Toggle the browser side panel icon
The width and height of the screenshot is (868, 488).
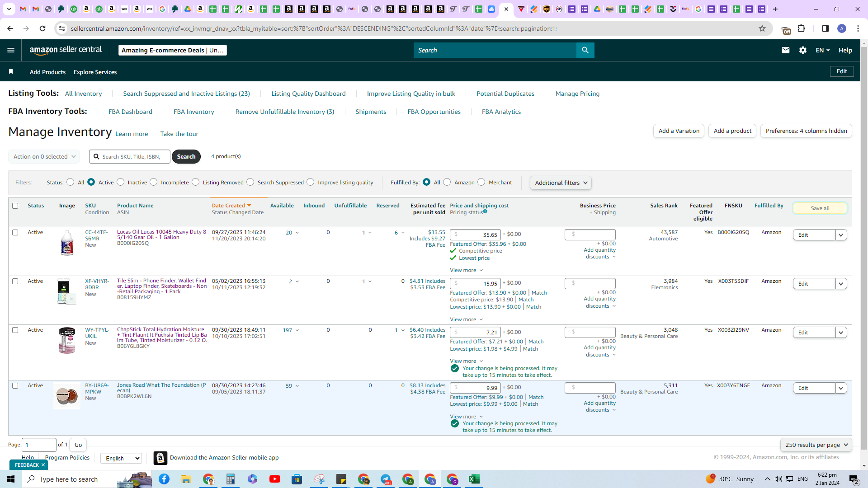pyautogui.click(x=826, y=28)
